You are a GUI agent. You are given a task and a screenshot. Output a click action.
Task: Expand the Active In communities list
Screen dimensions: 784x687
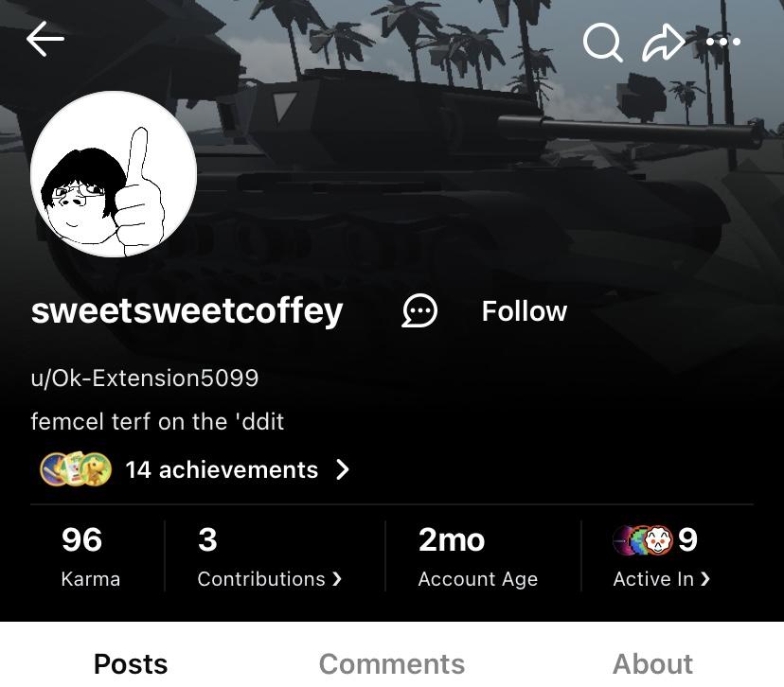pyautogui.click(x=662, y=578)
